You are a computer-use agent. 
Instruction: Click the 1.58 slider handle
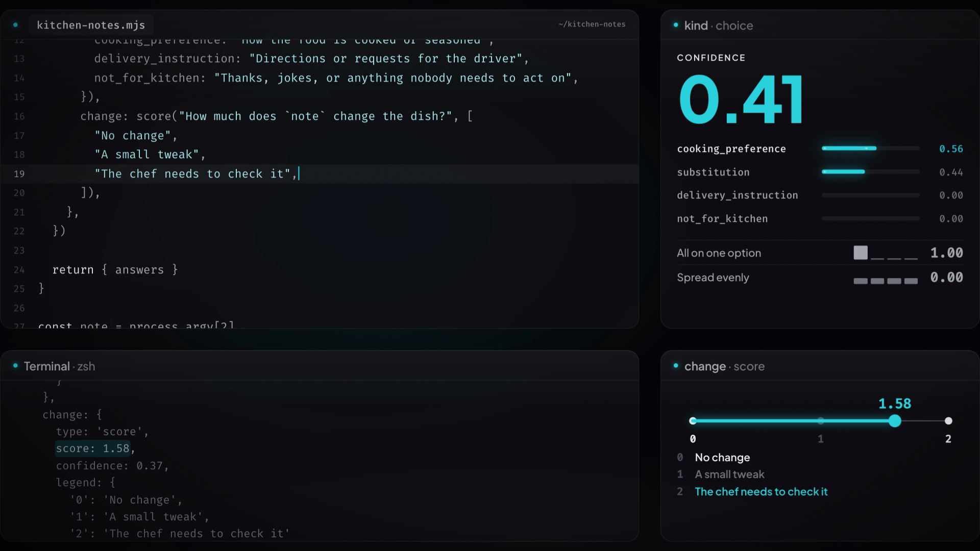(x=894, y=421)
